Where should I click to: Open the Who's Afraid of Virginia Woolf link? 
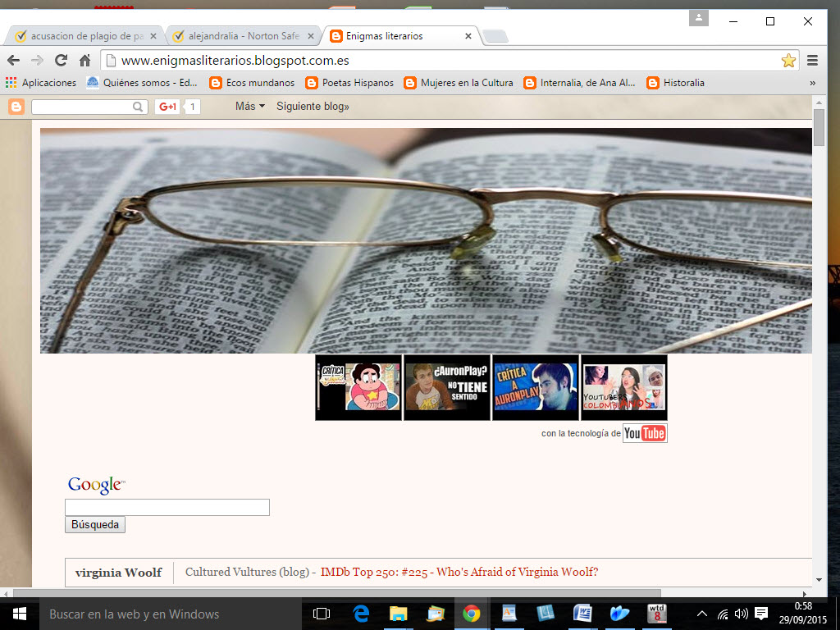coord(459,572)
